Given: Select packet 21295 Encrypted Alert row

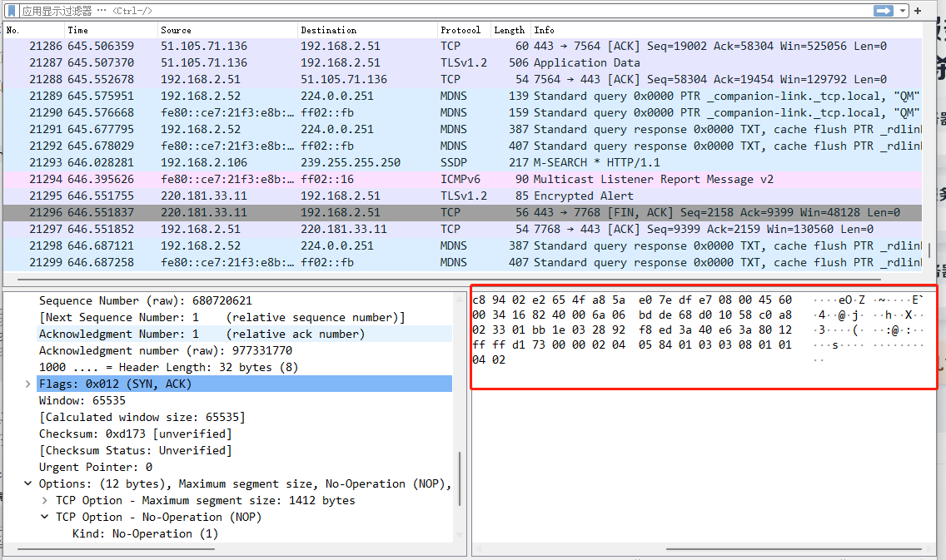Looking at the screenshot, I should [463, 196].
